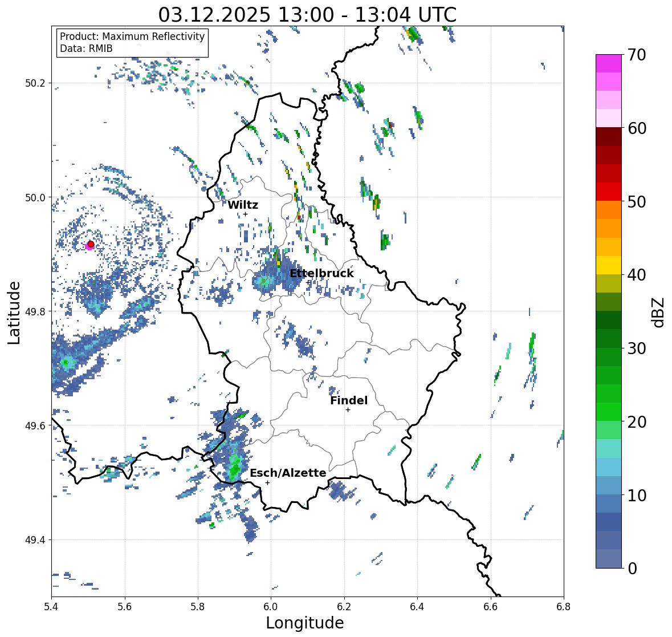Click the 30 tick on the colorbar
Screen dimensions: 672x637
[x=637, y=348]
